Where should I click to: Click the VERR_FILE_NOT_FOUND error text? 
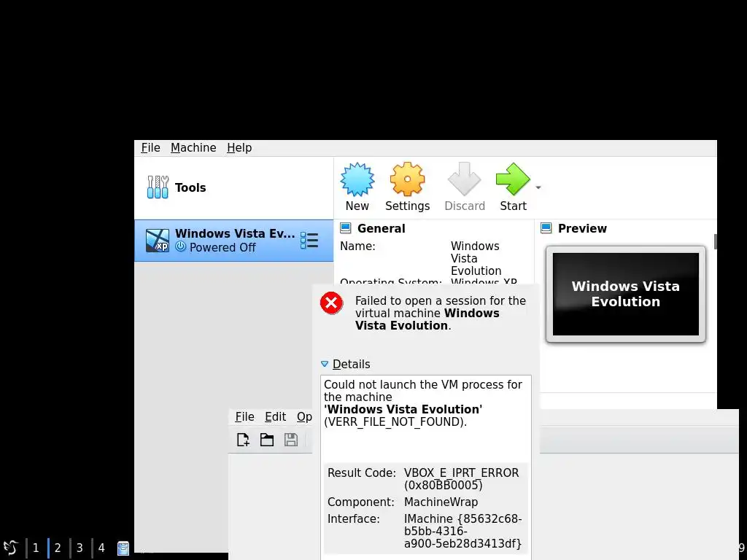coord(395,422)
